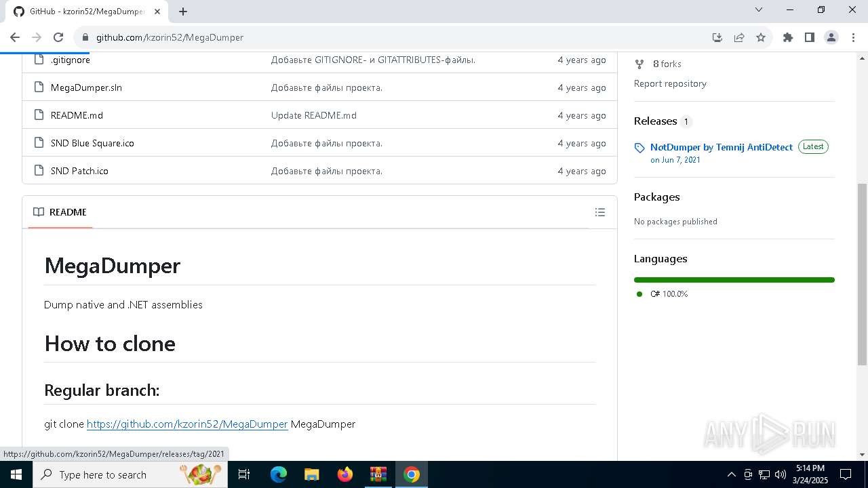
Task: Click the 'How to clone' heading
Action: click(110, 343)
